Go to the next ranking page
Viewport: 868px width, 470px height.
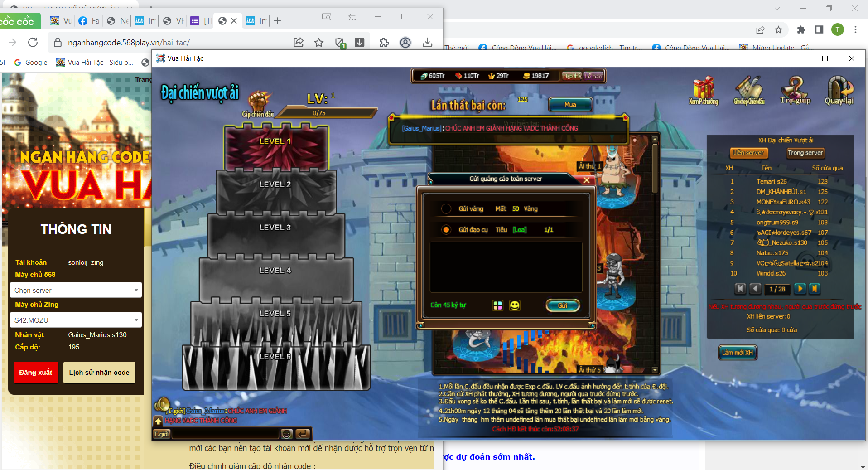click(x=800, y=289)
